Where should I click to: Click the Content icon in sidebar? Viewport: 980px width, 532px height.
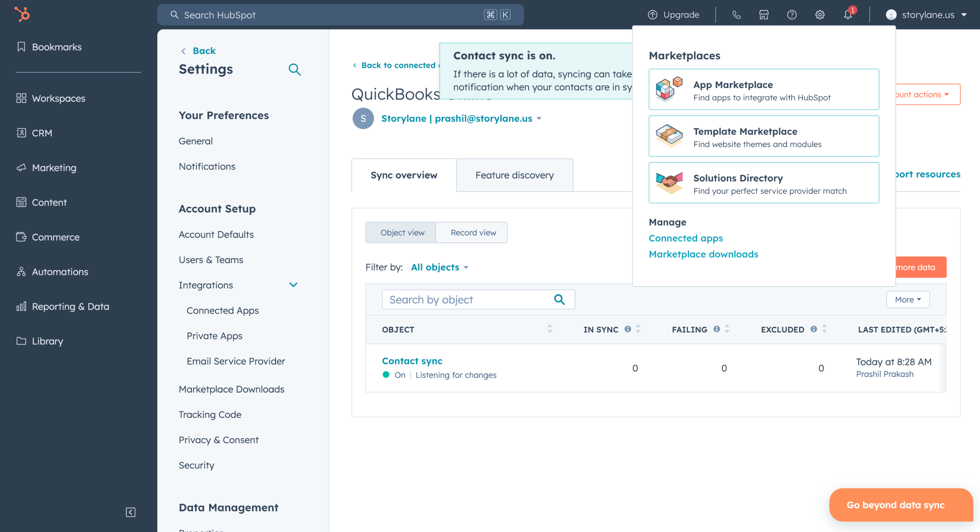coord(21,202)
